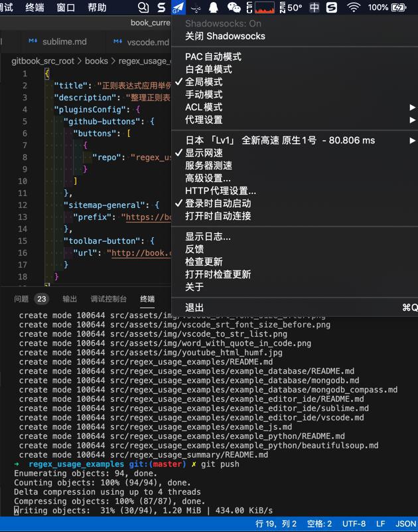The width and height of the screenshot is (418, 532).
Task: Click the 23 problems count badge
Action: click(42, 299)
